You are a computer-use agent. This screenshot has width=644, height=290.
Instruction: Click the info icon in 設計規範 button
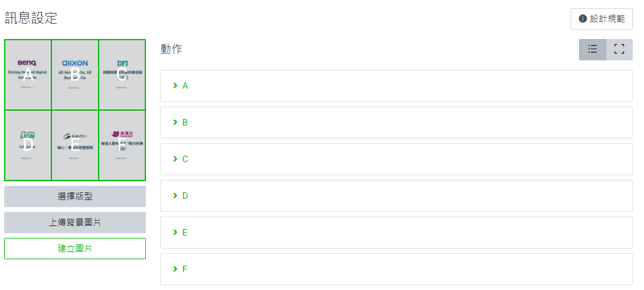click(583, 19)
